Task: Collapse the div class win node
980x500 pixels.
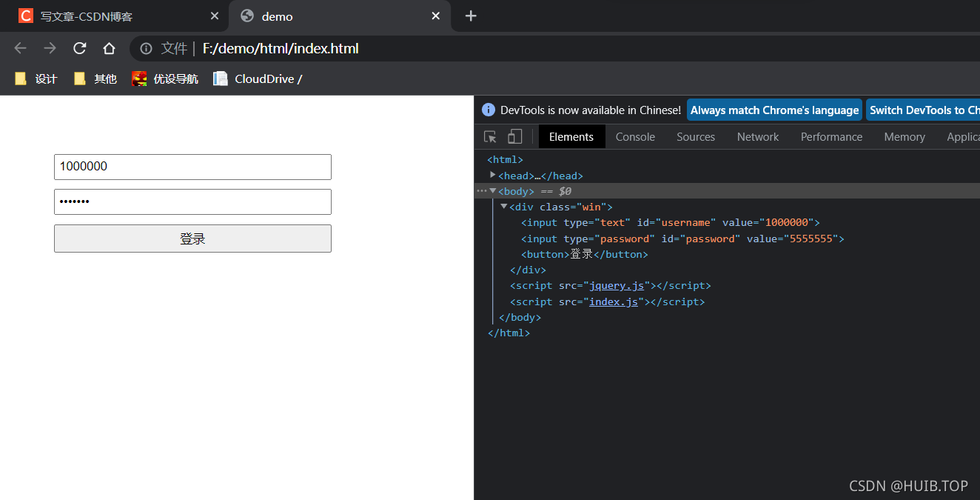Action: 504,207
